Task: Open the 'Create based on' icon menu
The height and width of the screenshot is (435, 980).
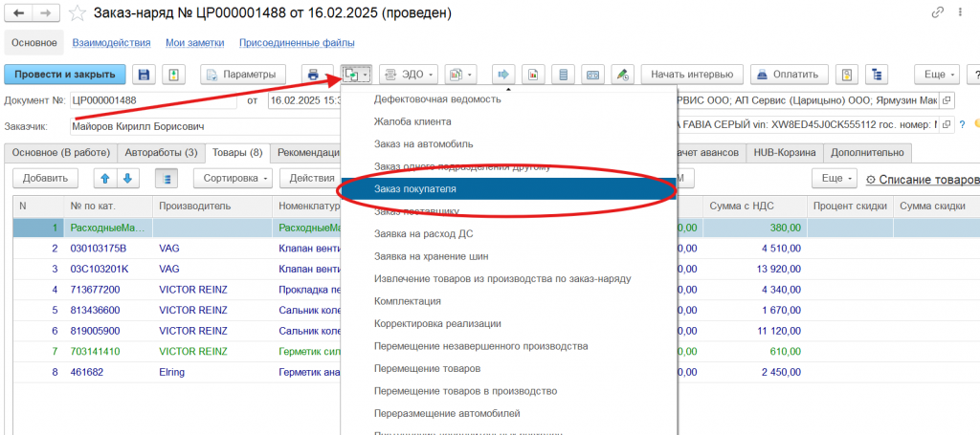Action: (x=356, y=75)
